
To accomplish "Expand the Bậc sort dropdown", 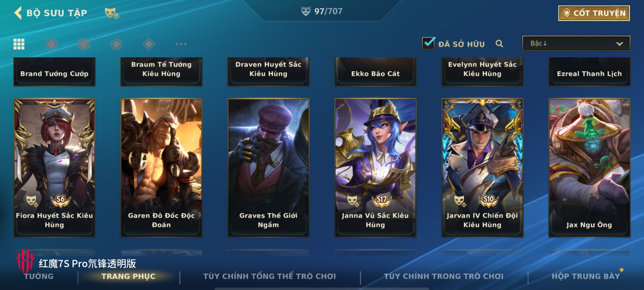I will 576,44.
